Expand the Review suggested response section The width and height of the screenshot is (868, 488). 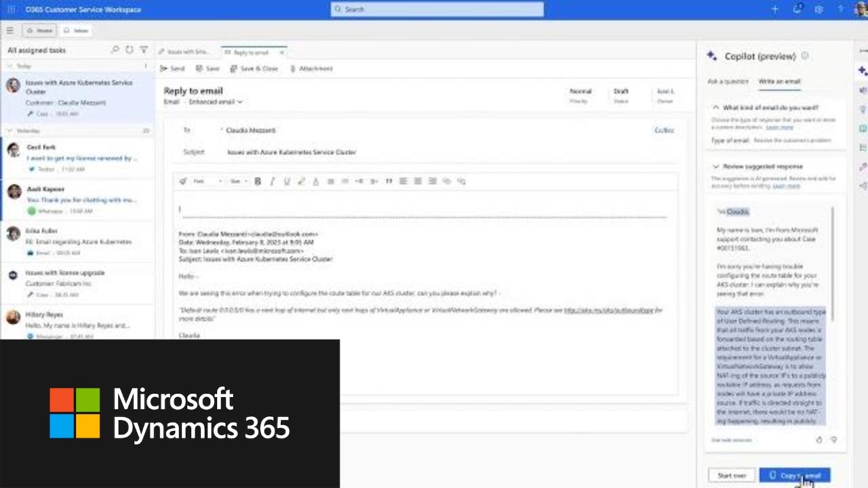coord(716,166)
